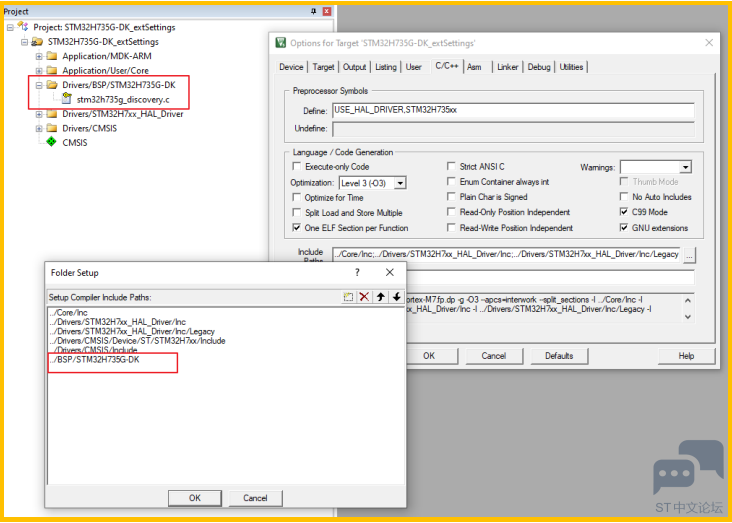
Task: Click the stm32h735g_discovery.c file icon
Action: tap(67, 99)
